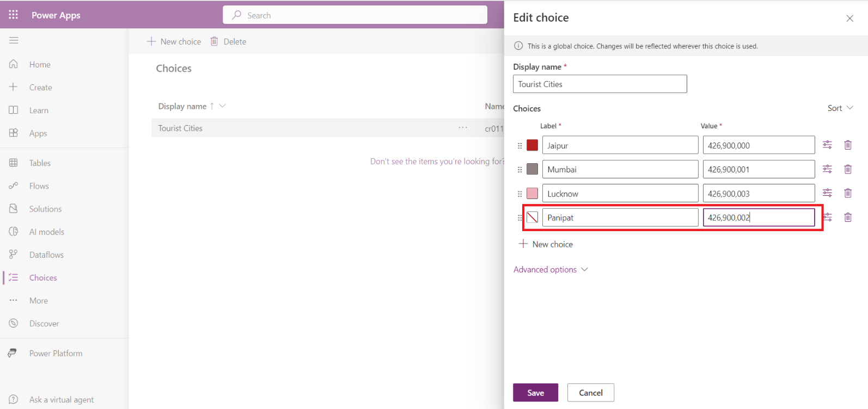Viewport: 868px width, 409px height.
Task: Remove the Panipat choice via trash icon
Action: 847,218
